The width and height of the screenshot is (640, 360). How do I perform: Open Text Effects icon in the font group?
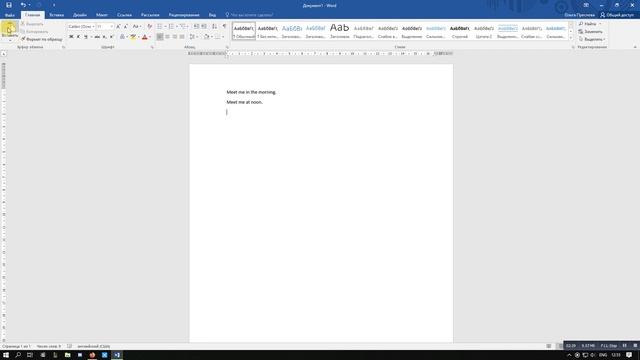(122, 37)
